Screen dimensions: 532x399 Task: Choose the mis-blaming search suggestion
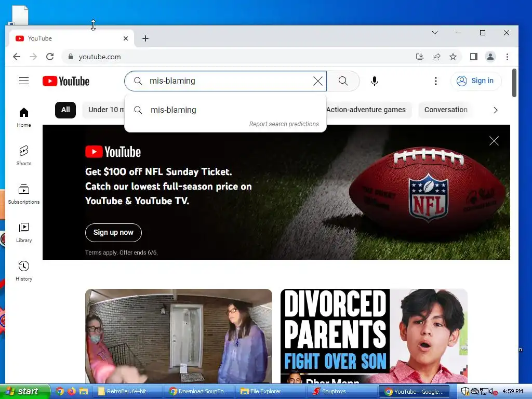(225, 110)
